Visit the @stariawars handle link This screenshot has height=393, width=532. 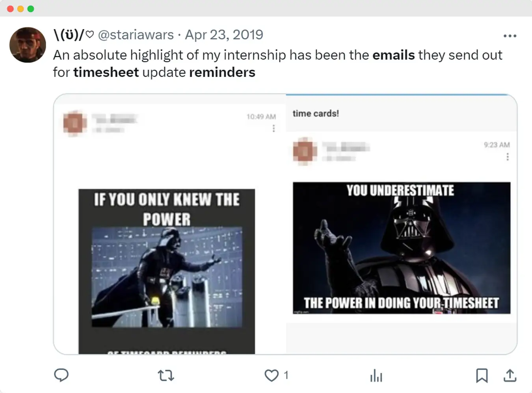(x=136, y=35)
